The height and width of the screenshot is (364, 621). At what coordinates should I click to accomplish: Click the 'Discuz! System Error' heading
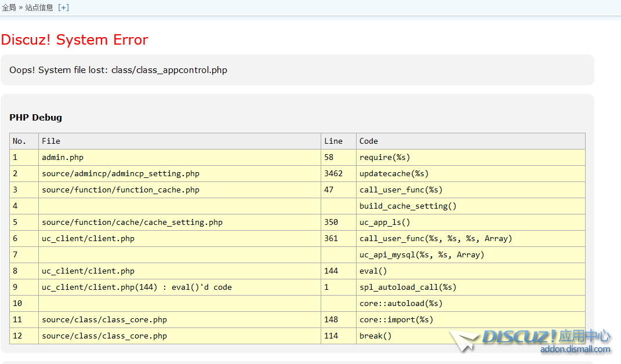74,39
